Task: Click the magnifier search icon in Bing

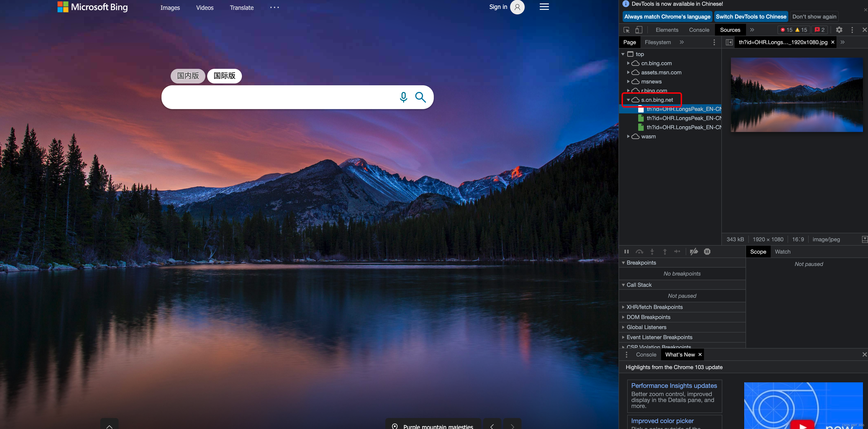Action: pos(420,97)
